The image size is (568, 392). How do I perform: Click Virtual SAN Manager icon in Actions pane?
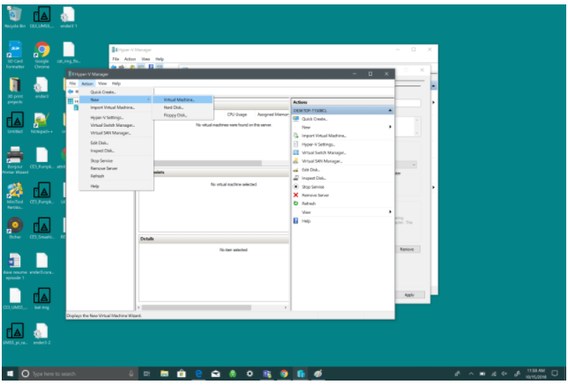(x=295, y=161)
